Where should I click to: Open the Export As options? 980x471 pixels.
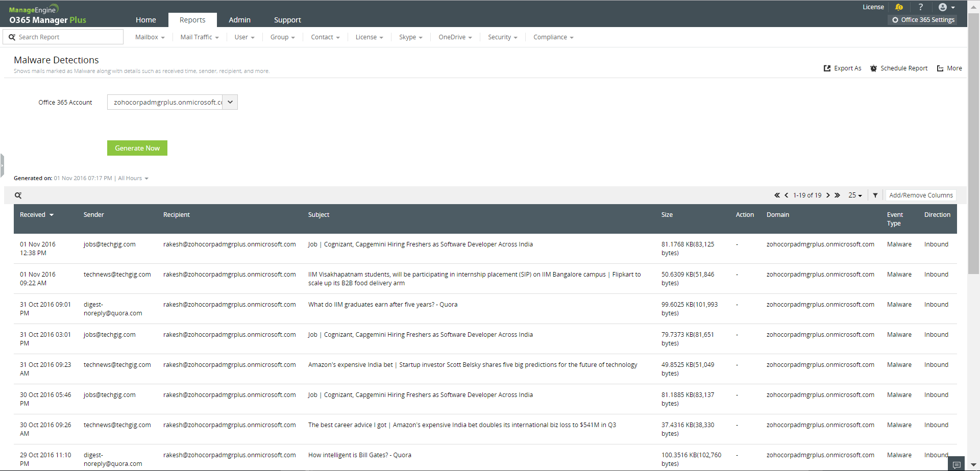pyautogui.click(x=842, y=68)
